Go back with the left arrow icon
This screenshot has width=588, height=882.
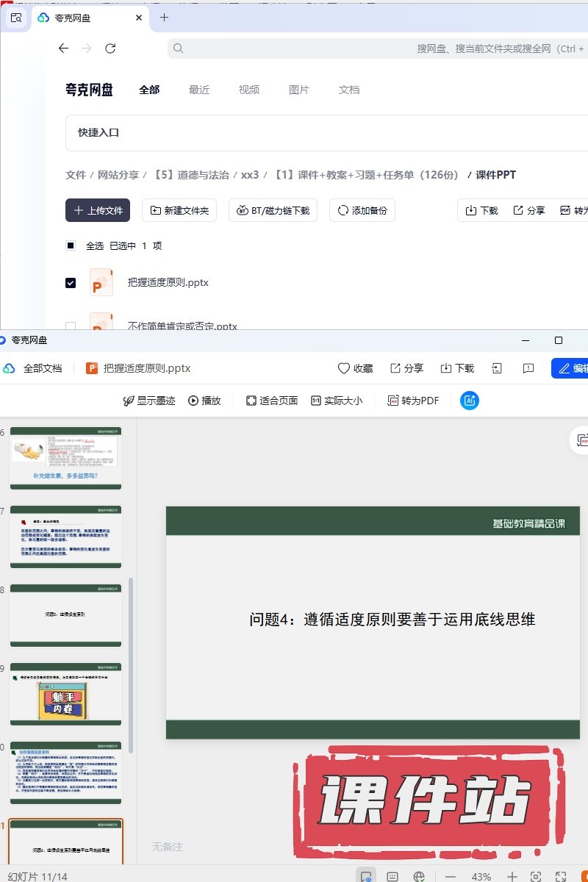[x=64, y=49]
